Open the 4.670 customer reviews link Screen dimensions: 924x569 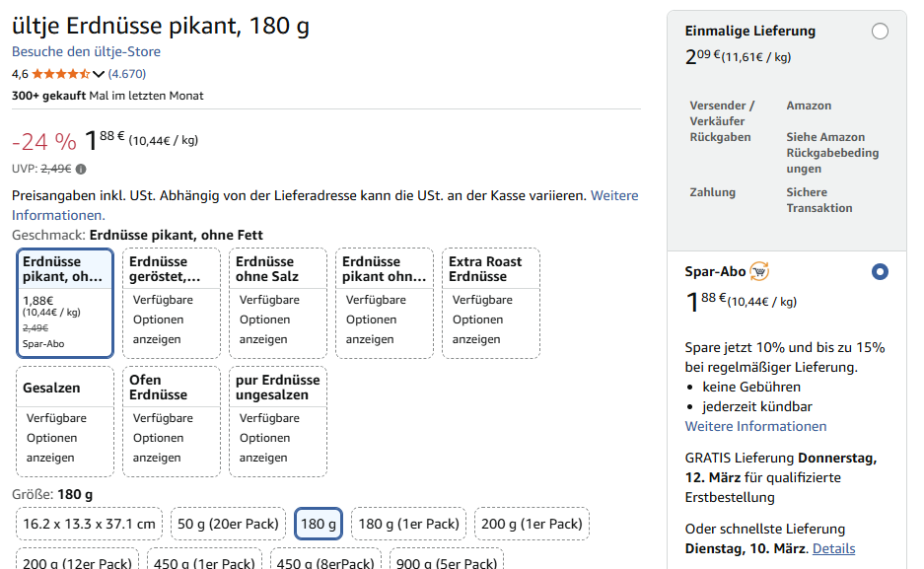click(x=127, y=74)
